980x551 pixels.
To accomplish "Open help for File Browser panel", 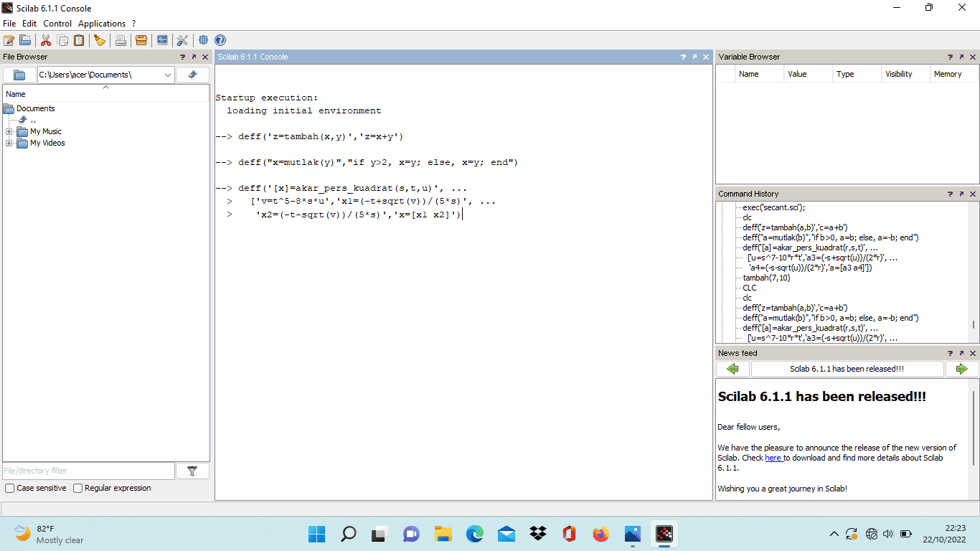I will click(182, 57).
